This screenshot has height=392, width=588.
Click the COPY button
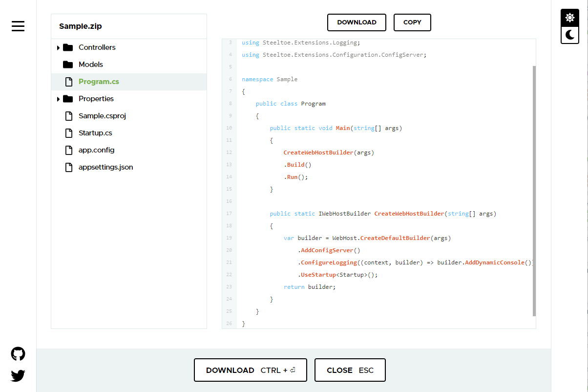[412, 22]
